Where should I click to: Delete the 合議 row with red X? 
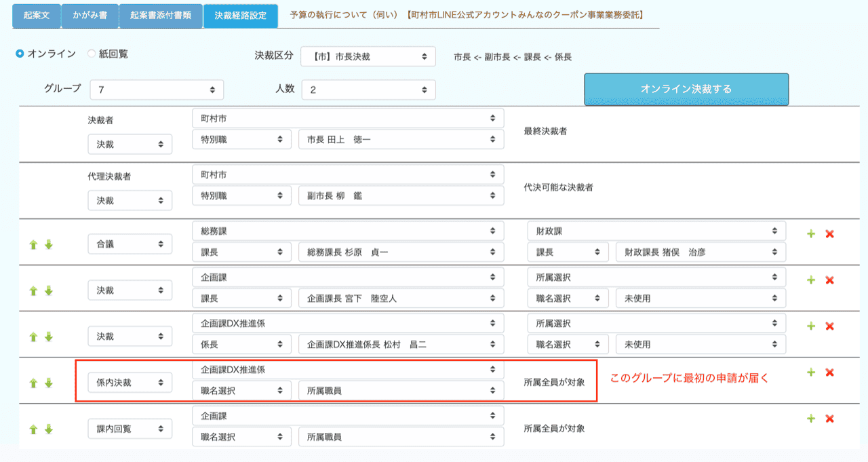click(x=829, y=234)
